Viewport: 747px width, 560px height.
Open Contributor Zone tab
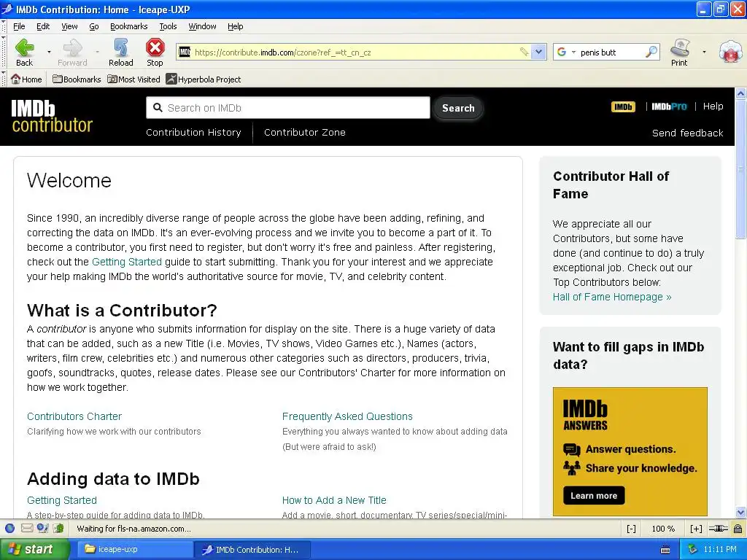(x=305, y=133)
